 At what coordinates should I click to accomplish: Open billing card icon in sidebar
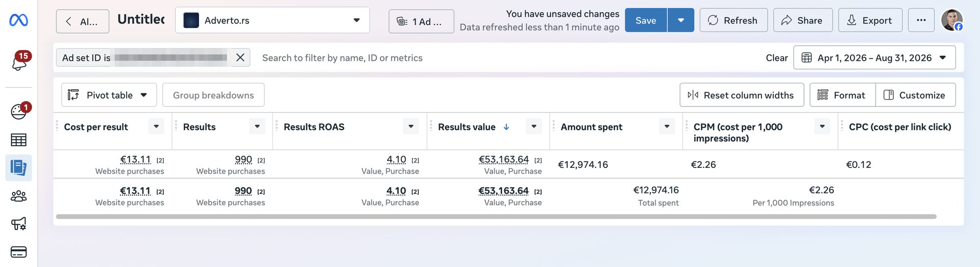pos(19,252)
